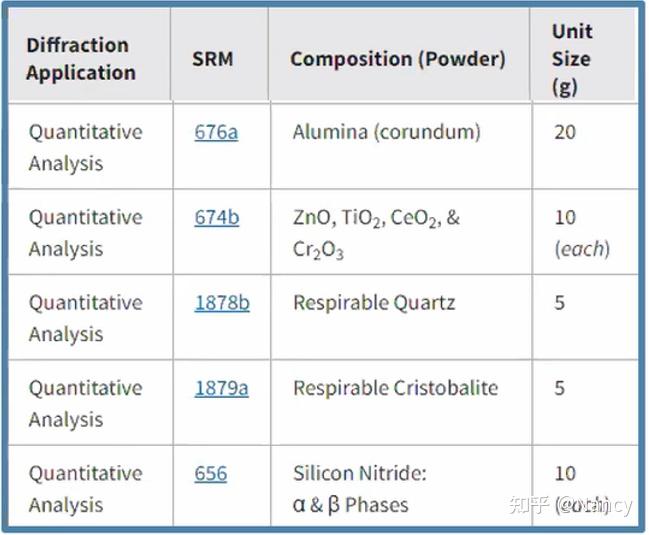Image resolution: width=649 pixels, height=535 pixels.
Task: Select the 10 (each) cell in 674b row
Action: coord(580,233)
